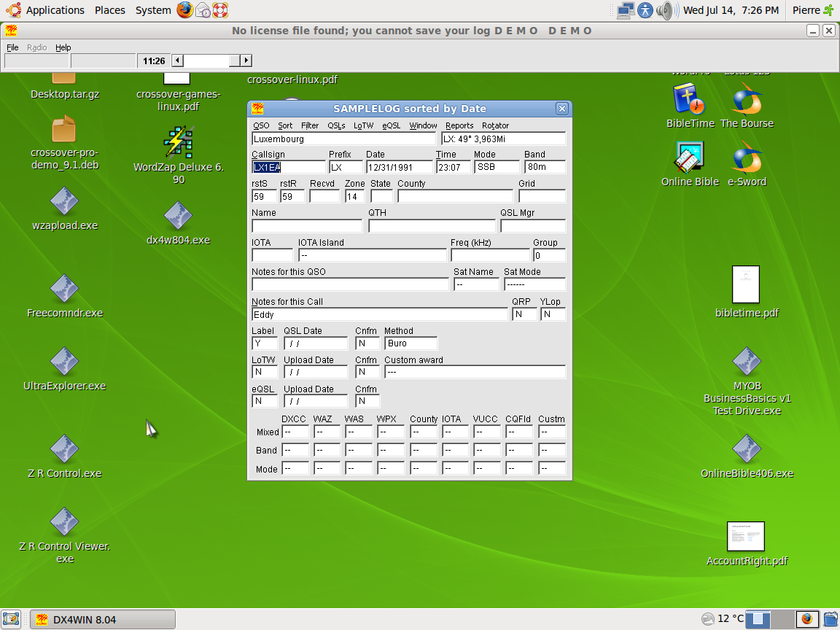
Task: Click the Online Bible desktop icon
Action: click(x=689, y=159)
